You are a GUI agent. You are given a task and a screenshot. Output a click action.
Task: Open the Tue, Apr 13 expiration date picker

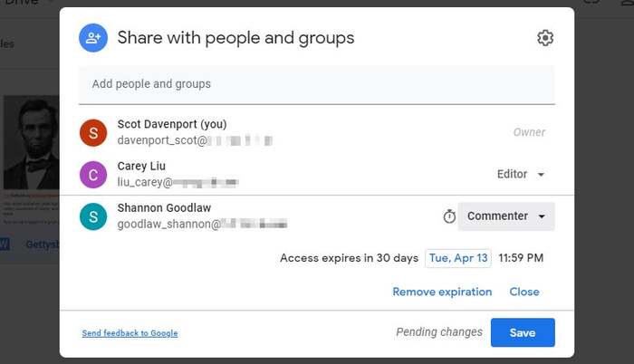coord(458,258)
